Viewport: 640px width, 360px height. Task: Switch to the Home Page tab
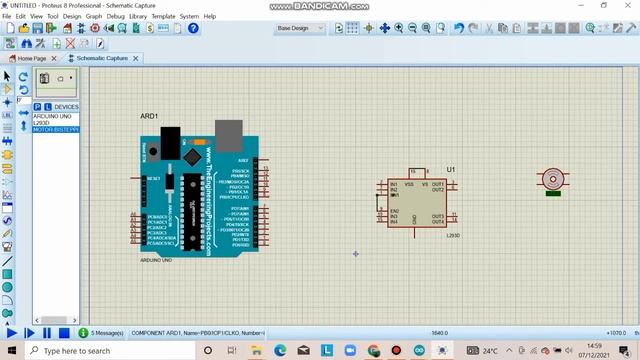coord(32,58)
